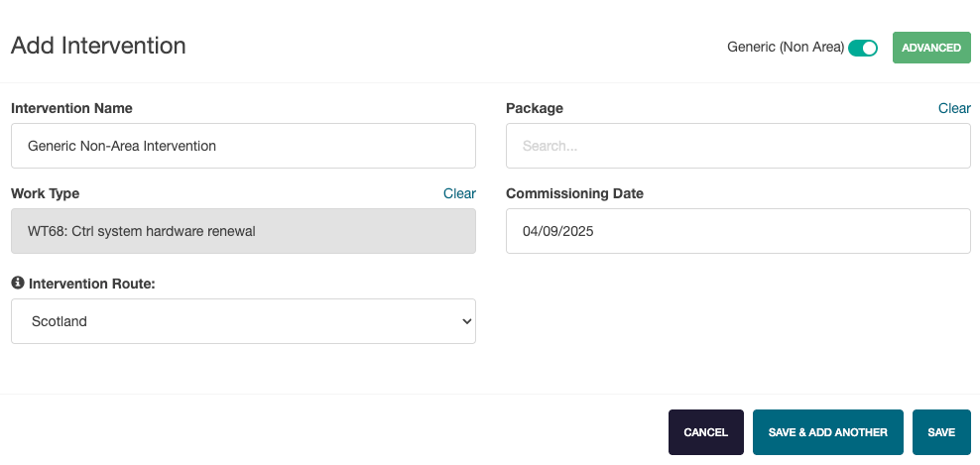This screenshot has width=980, height=465.
Task: Click the Intervention Route dropdown arrow
Action: (x=466, y=321)
